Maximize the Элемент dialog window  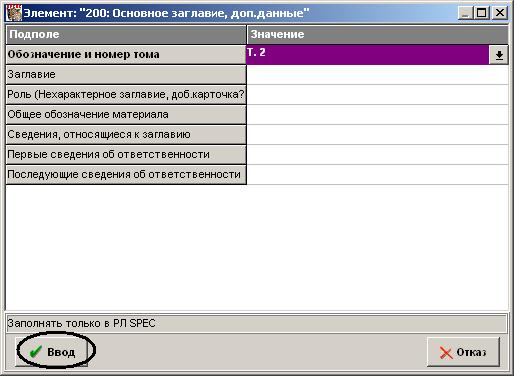click(481, 13)
